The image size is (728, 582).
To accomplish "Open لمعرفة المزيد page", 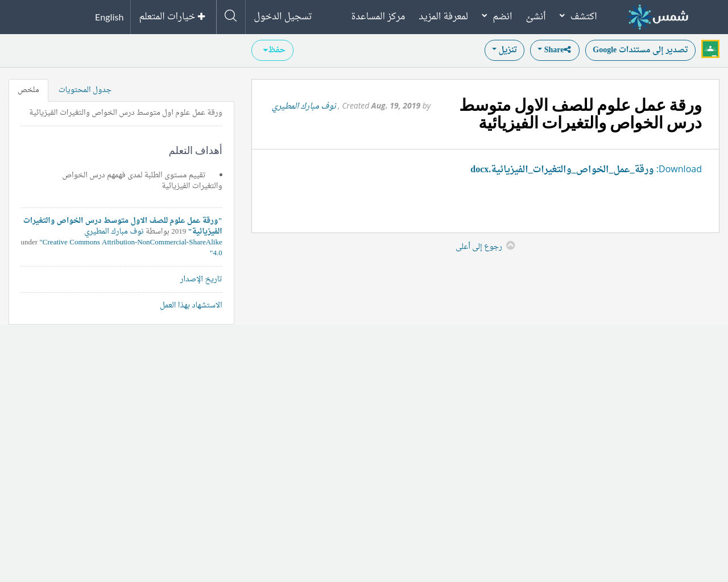I will (x=444, y=16).
